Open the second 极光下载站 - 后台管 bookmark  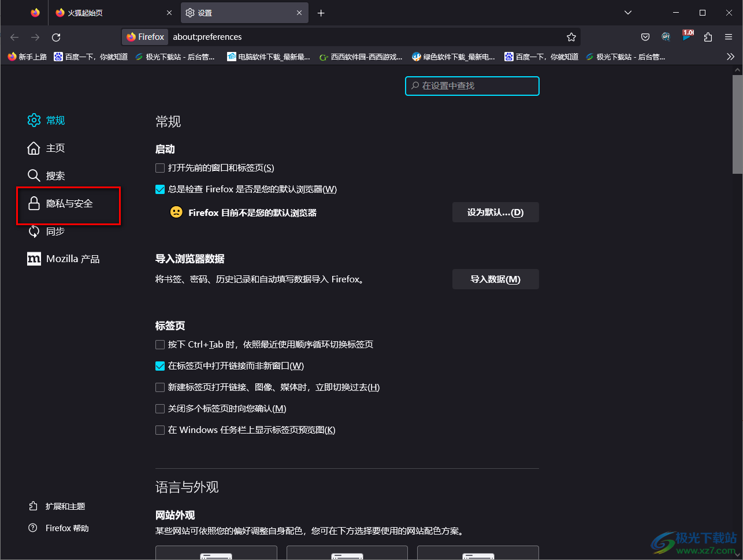click(x=626, y=57)
